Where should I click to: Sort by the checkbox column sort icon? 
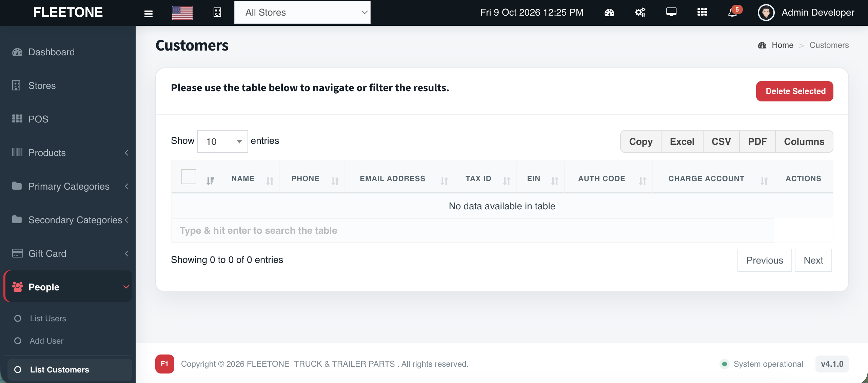click(210, 181)
